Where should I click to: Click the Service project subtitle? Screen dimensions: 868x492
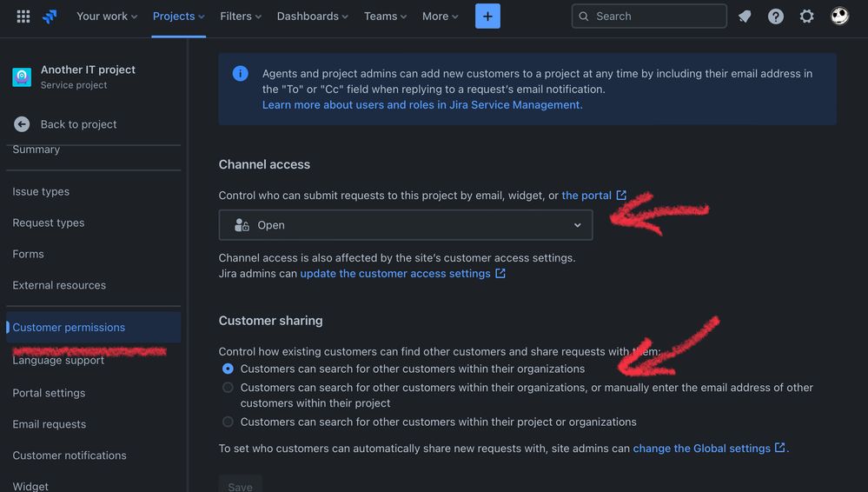[x=74, y=85]
